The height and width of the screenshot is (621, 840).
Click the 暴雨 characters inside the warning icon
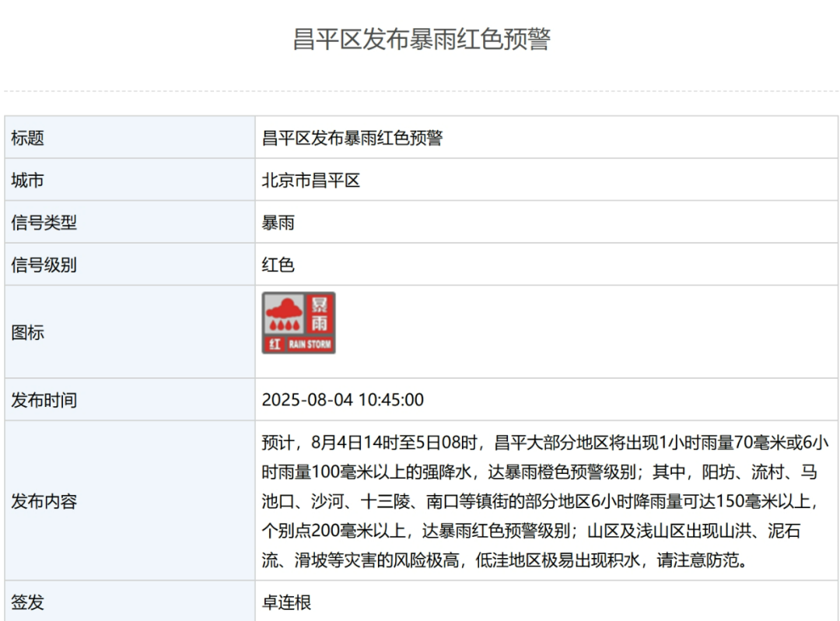(x=320, y=314)
